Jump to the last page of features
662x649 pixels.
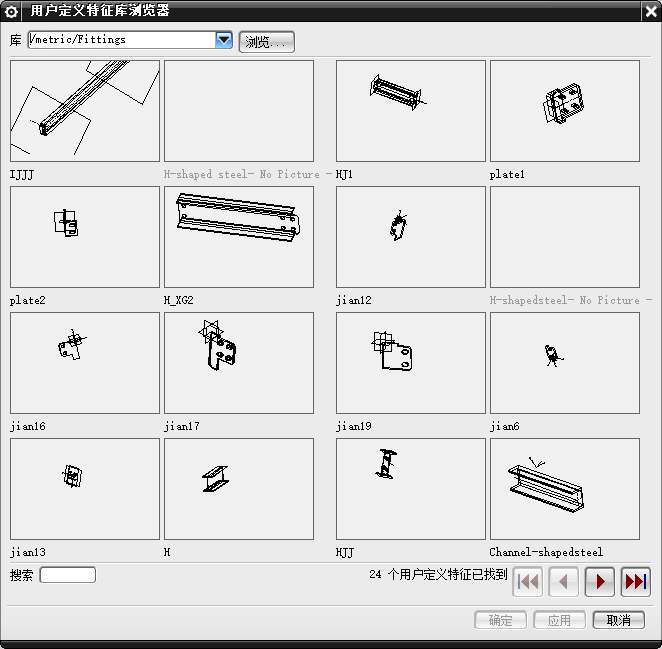636,582
